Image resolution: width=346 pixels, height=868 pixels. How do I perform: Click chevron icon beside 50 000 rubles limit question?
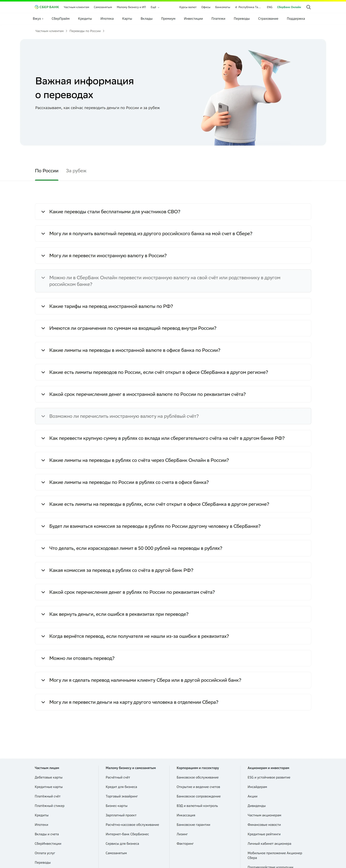[43, 548]
